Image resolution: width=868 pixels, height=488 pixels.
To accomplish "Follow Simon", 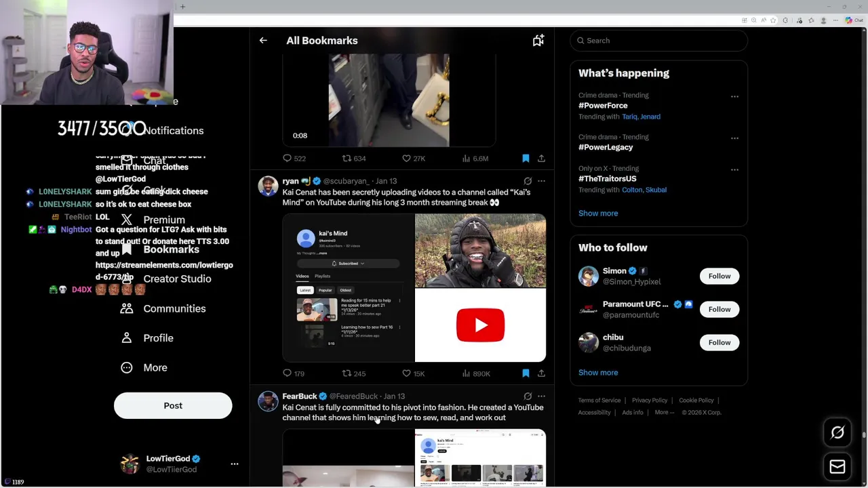I will [x=719, y=276].
